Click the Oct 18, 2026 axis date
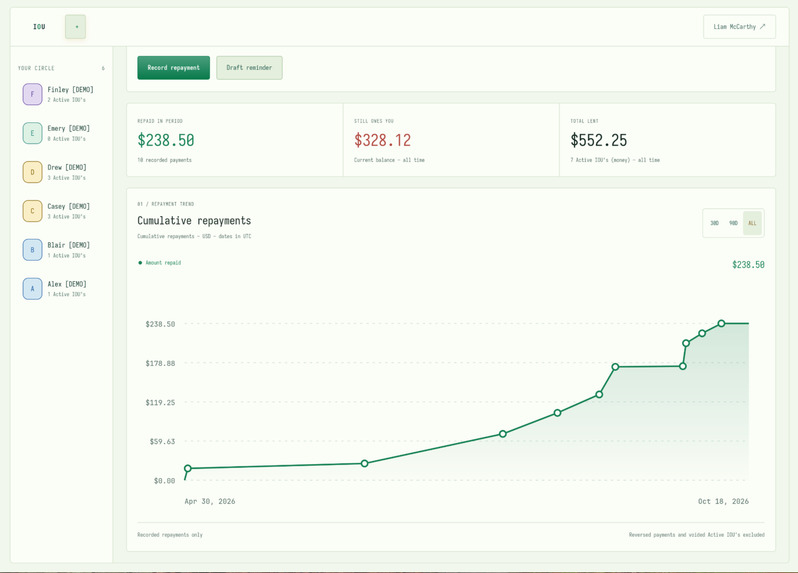The height and width of the screenshot is (573, 798). coord(723,501)
